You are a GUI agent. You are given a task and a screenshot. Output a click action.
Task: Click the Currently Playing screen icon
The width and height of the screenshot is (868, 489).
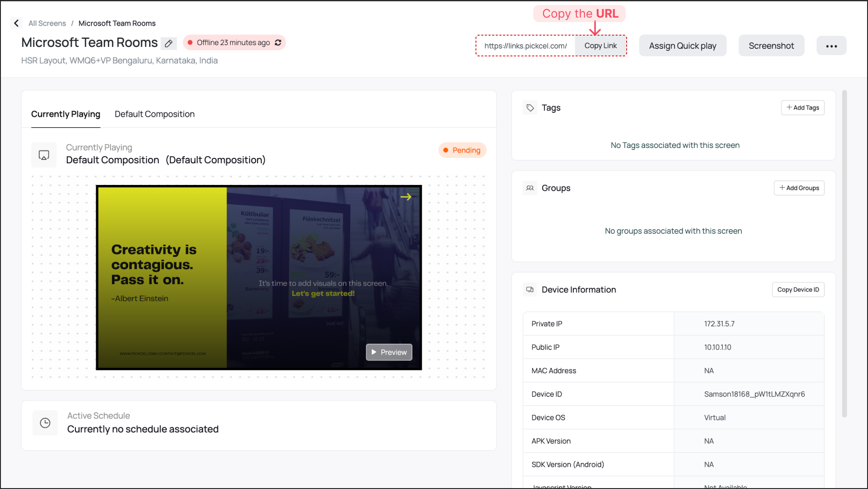tap(44, 155)
